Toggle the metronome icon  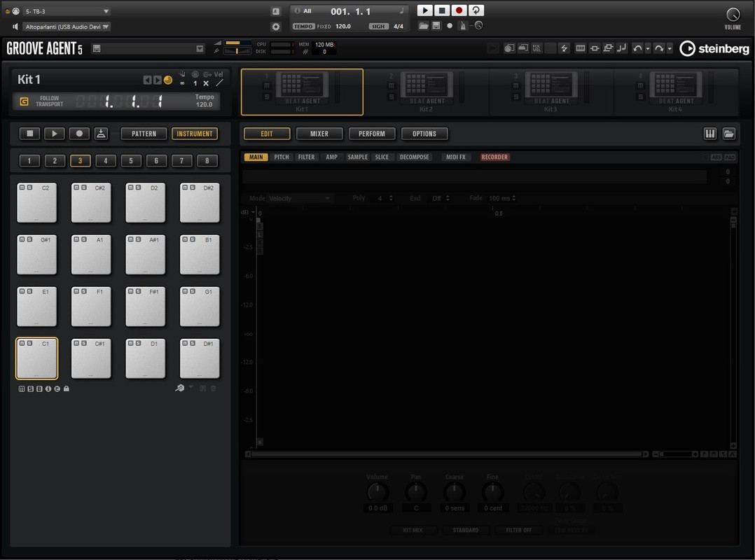click(x=463, y=25)
